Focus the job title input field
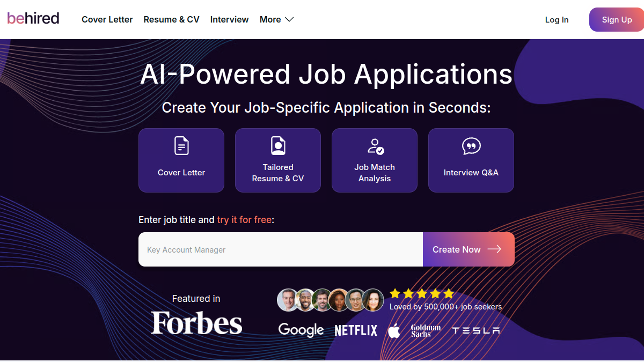 click(x=281, y=249)
